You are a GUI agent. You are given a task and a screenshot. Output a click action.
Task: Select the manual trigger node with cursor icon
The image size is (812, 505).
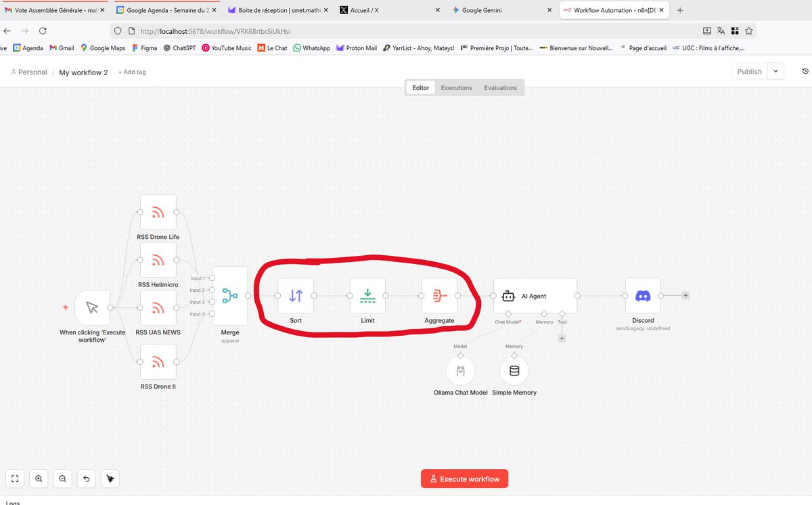(x=93, y=308)
